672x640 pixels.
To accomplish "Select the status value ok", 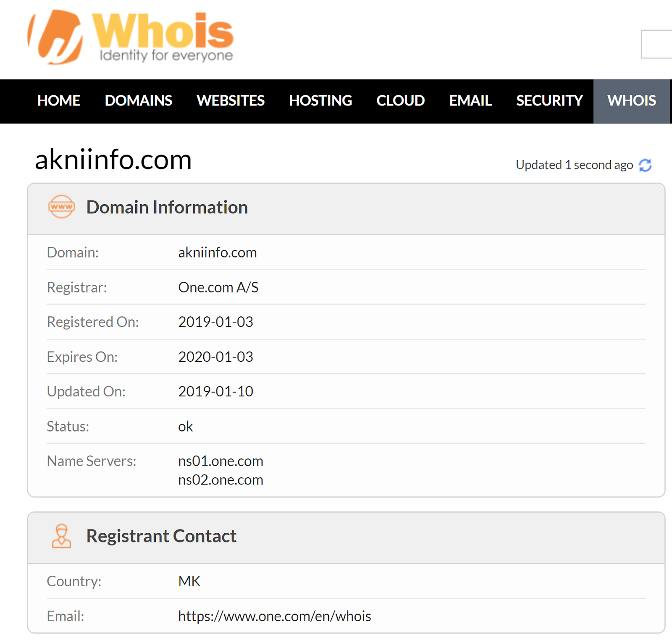I will pos(186,427).
